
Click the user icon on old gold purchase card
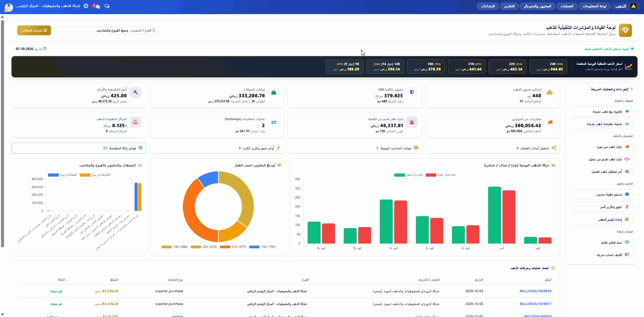412,122
